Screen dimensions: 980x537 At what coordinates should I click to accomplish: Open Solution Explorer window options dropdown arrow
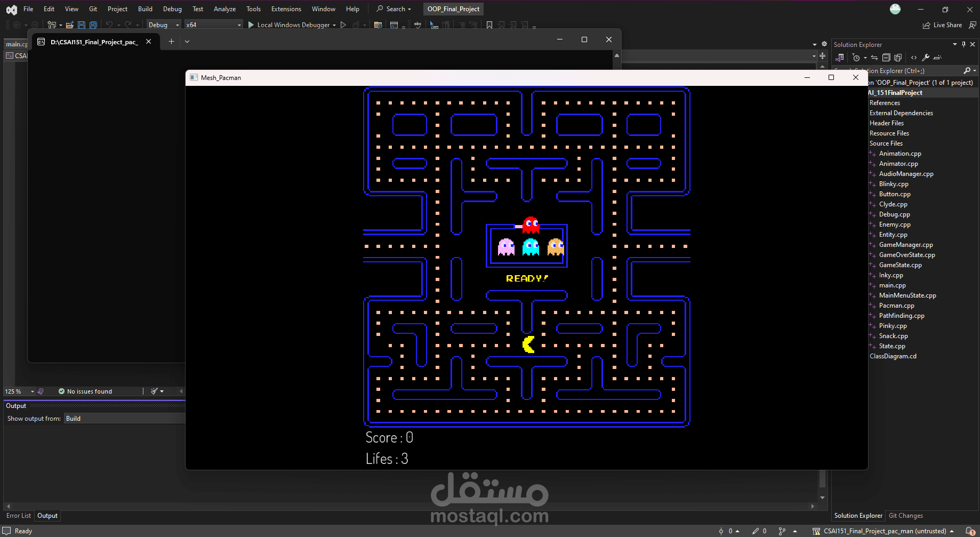(955, 44)
